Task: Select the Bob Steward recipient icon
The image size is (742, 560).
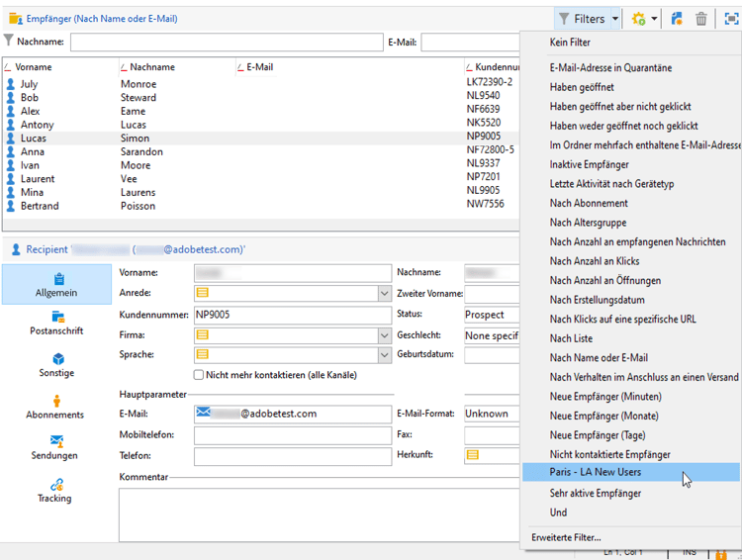Action: tap(11, 98)
